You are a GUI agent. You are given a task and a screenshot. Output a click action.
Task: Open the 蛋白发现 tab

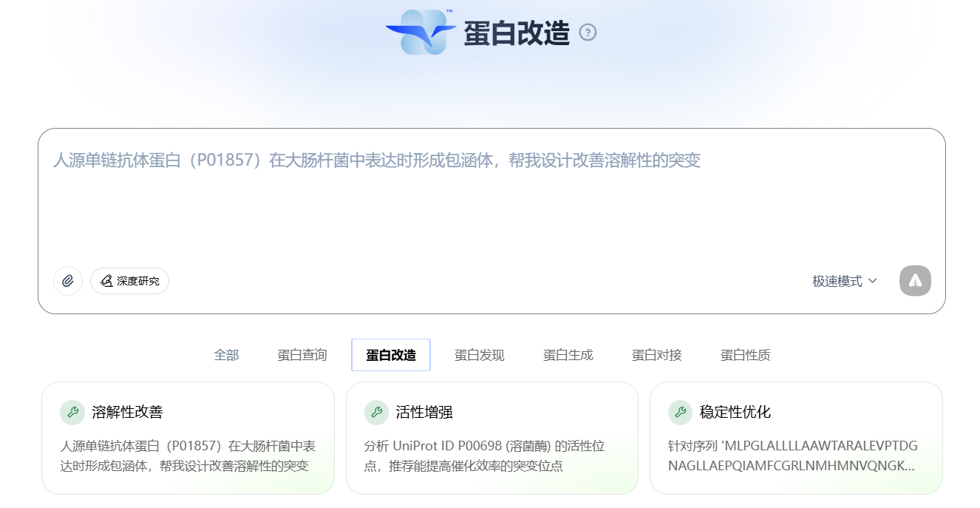point(480,355)
